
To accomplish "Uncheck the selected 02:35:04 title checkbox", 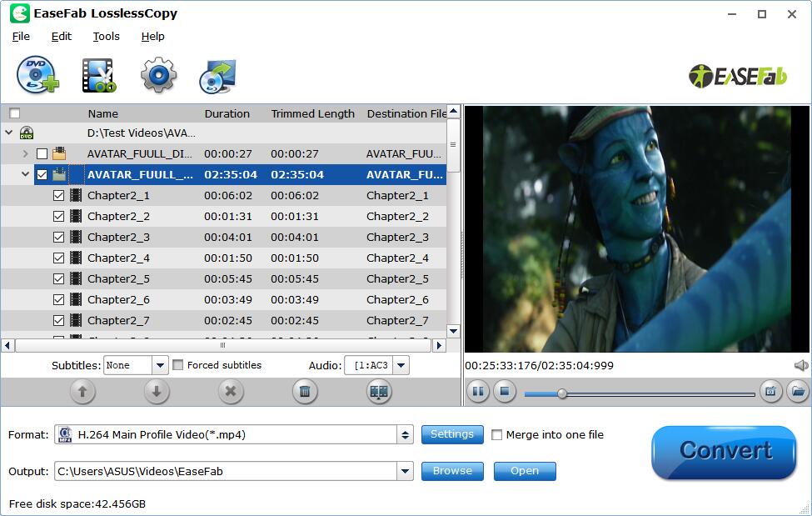I will (42, 175).
